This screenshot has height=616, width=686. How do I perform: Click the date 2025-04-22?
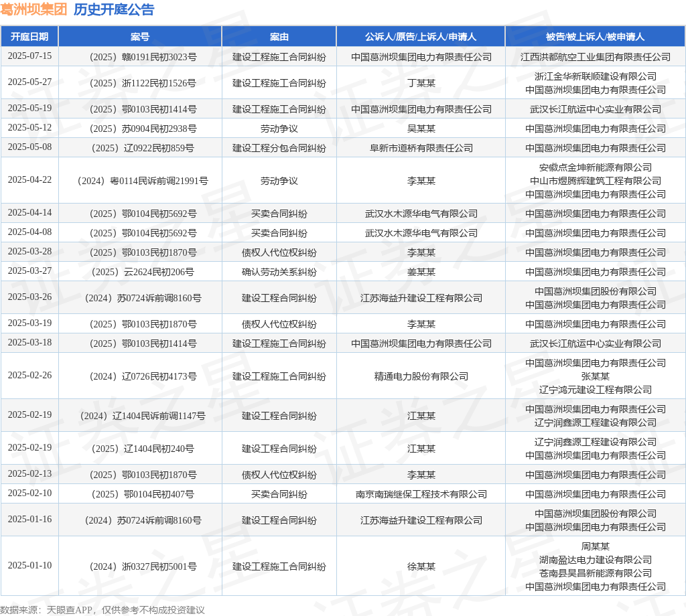(x=29, y=179)
